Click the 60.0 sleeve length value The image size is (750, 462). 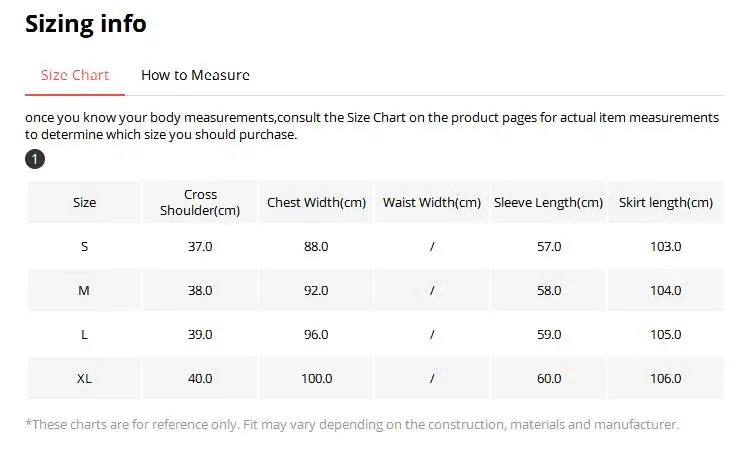click(x=549, y=379)
